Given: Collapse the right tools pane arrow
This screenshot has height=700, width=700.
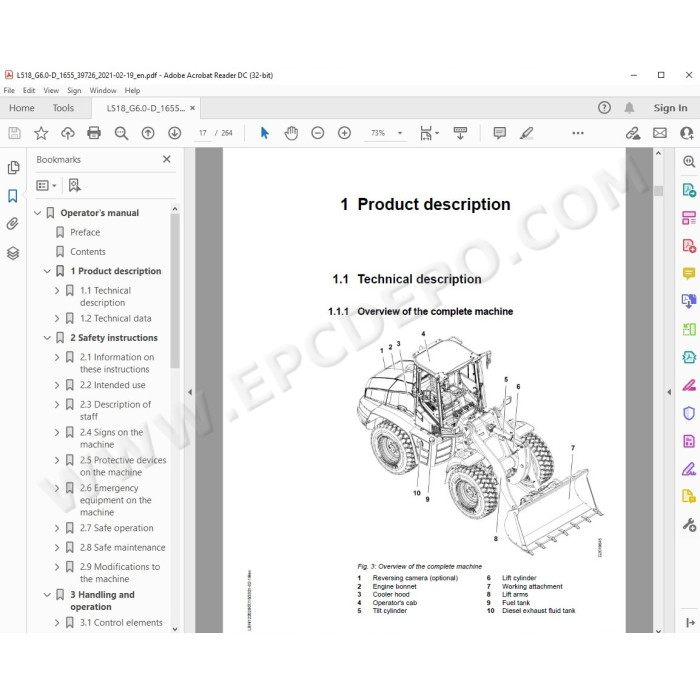Looking at the screenshot, I should point(669,392).
